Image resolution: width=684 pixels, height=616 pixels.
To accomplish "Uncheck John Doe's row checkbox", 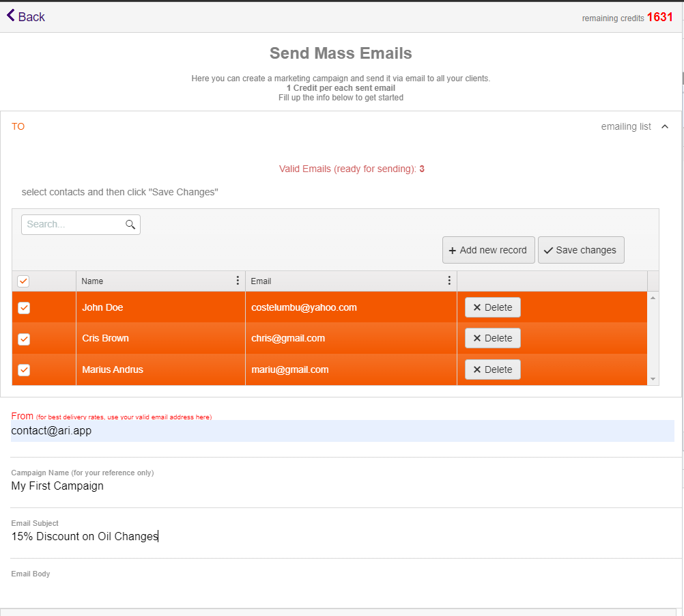I will coord(23,307).
